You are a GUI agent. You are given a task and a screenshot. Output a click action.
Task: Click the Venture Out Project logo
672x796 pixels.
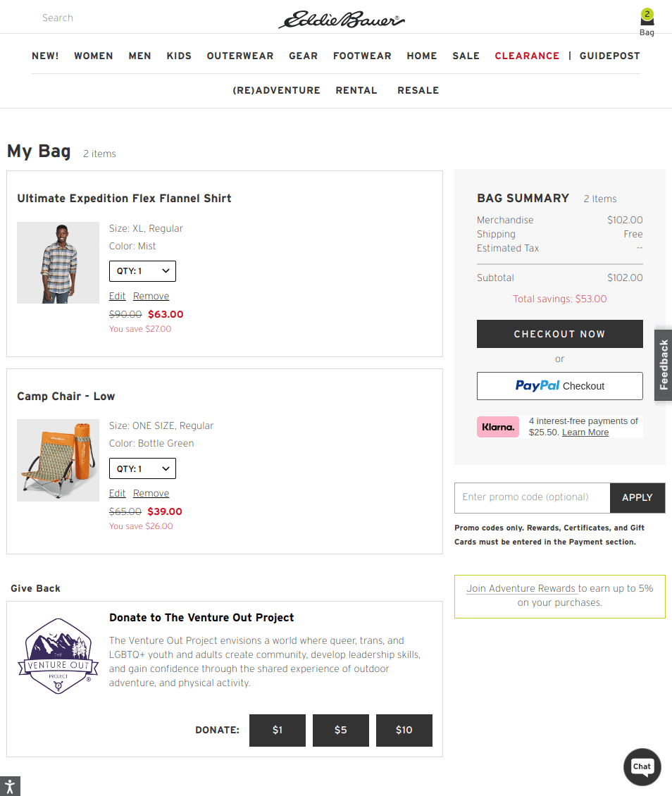pos(58,656)
